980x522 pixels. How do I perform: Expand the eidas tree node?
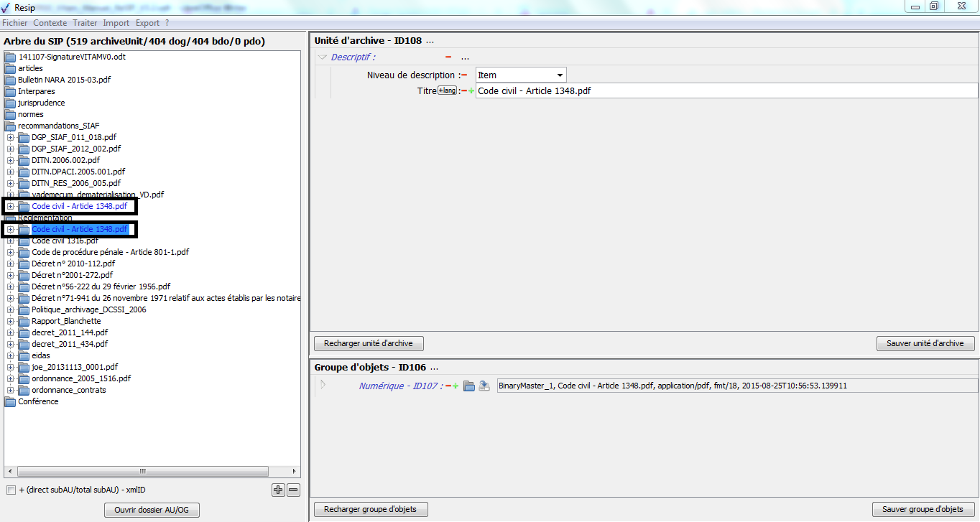click(11, 355)
